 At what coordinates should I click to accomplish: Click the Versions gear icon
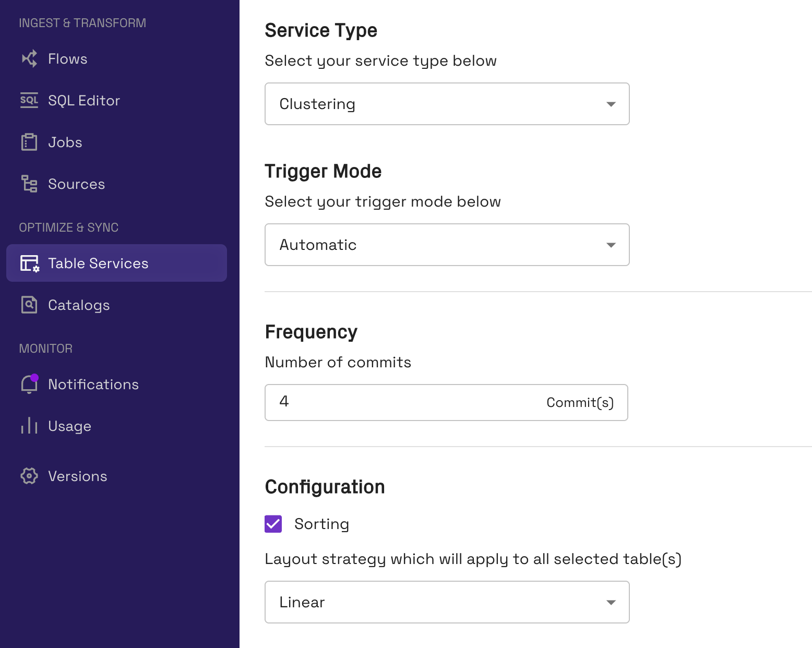coord(29,476)
